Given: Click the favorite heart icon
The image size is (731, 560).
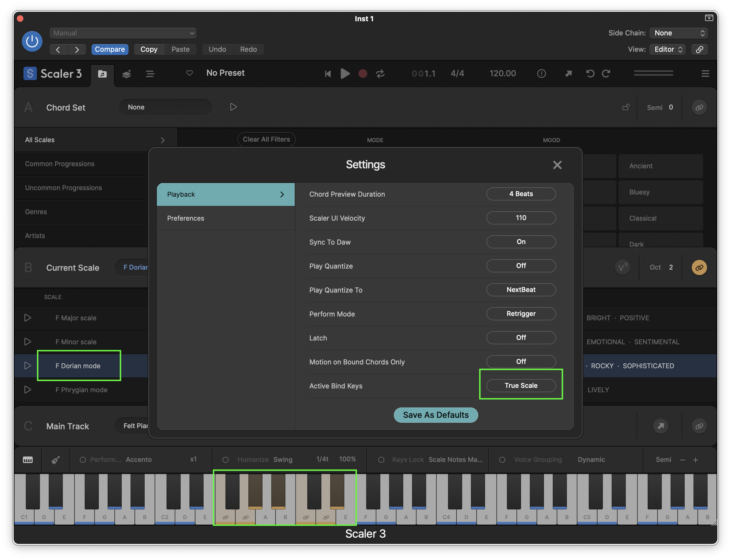Looking at the screenshot, I should [189, 73].
